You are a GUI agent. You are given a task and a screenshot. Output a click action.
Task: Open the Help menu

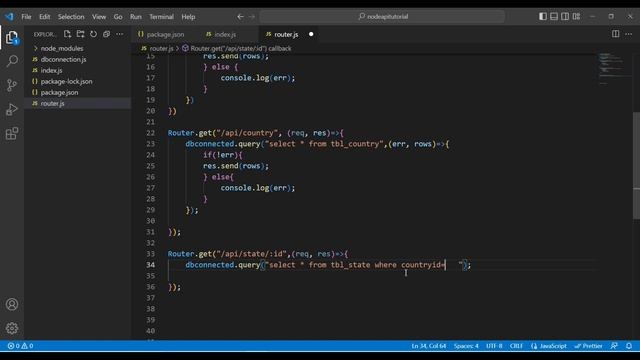188,17
